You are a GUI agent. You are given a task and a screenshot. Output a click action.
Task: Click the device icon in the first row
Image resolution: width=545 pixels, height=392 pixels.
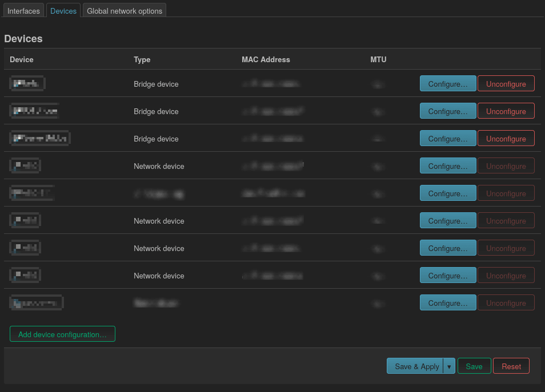click(27, 84)
